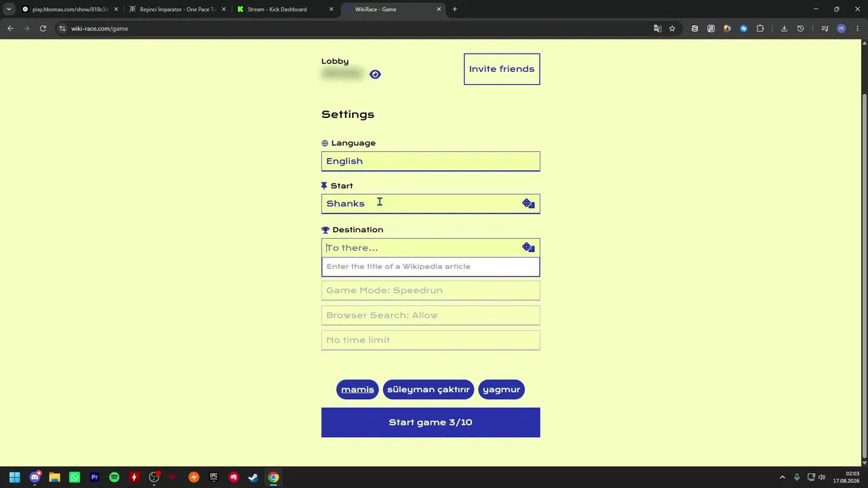
Task: Open the colorful circle extension icon
Action: (x=727, y=28)
